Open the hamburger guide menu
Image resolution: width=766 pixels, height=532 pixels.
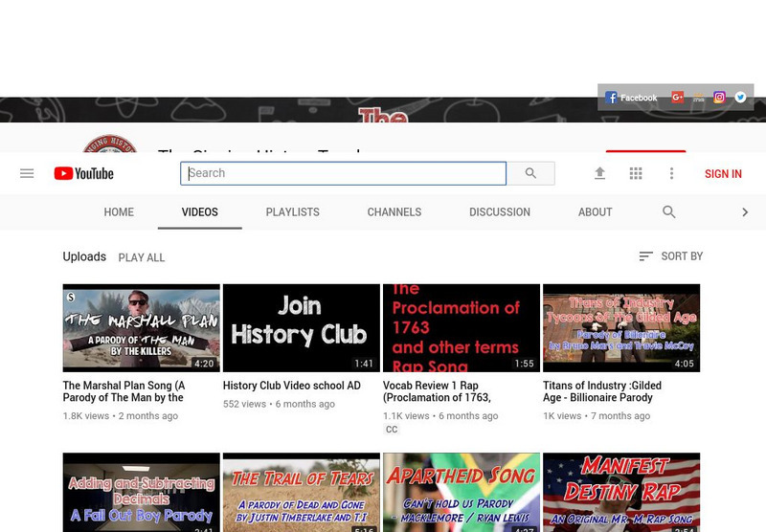coord(27,173)
